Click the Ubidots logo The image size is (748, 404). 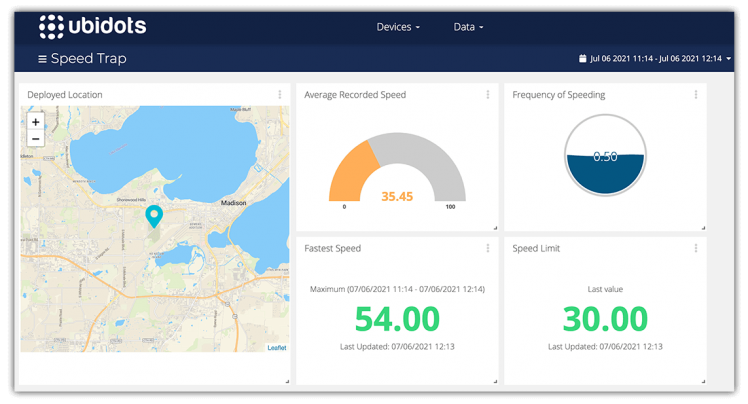coord(91,27)
